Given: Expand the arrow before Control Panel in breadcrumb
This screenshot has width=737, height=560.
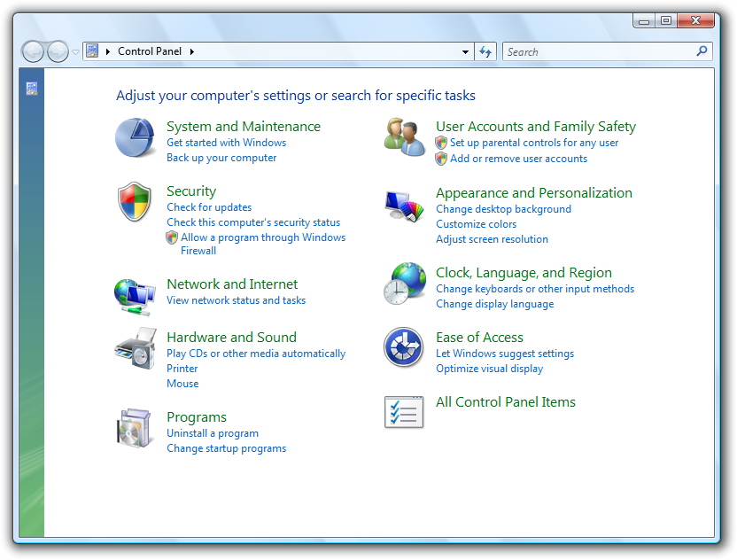Looking at the screenshot, I should pos(108,51).
